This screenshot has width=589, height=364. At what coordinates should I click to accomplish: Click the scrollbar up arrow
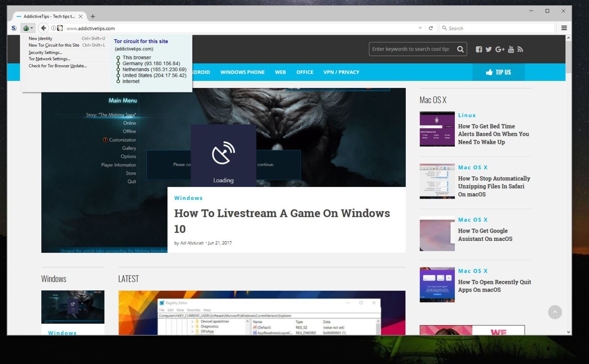tap(569, 38)
